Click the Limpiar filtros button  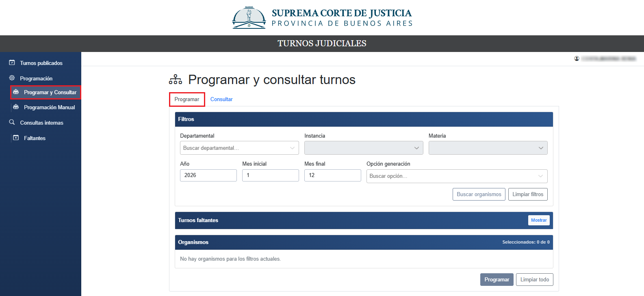pyautogui.click(x=528, y=194)
